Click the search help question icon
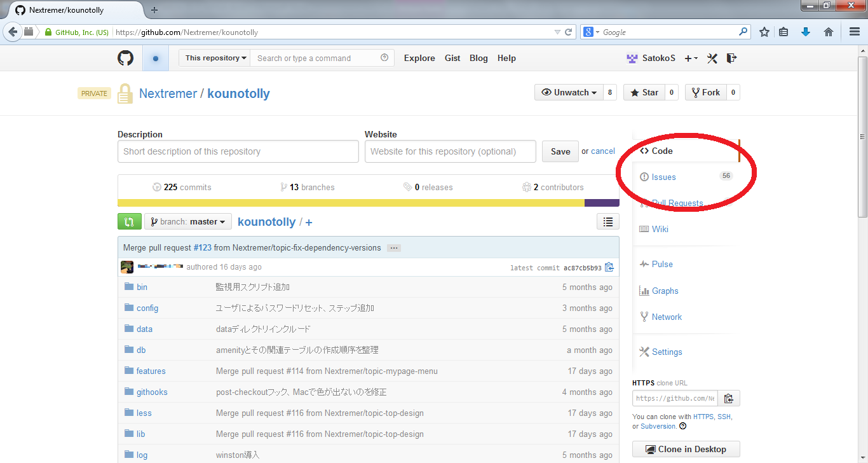 click(x=384, y=58)
